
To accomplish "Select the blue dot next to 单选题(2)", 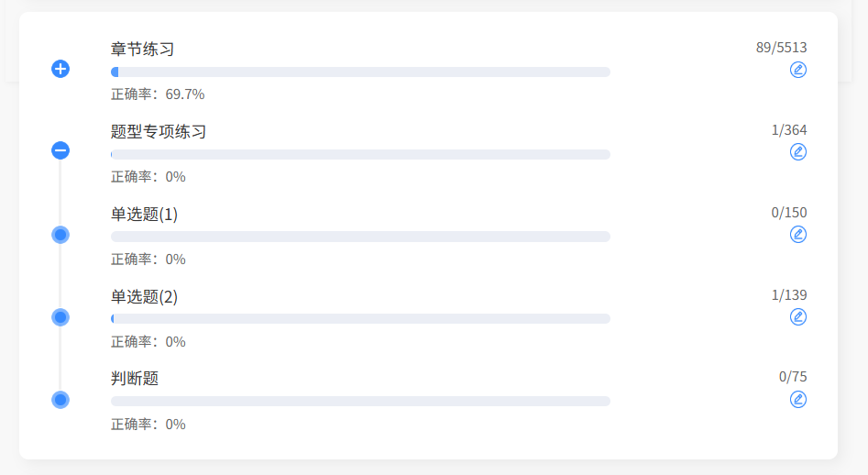I will click(60, 317).
